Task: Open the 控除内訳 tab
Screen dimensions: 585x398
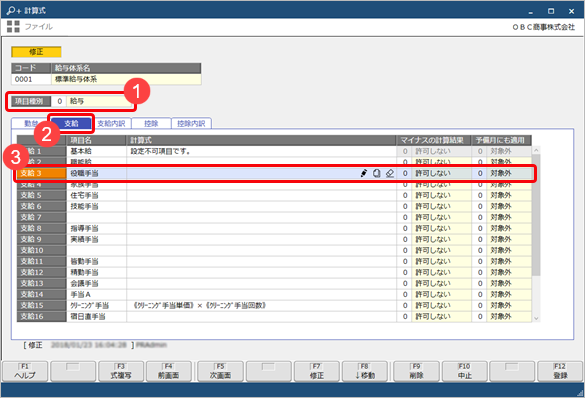Action: 191,123
